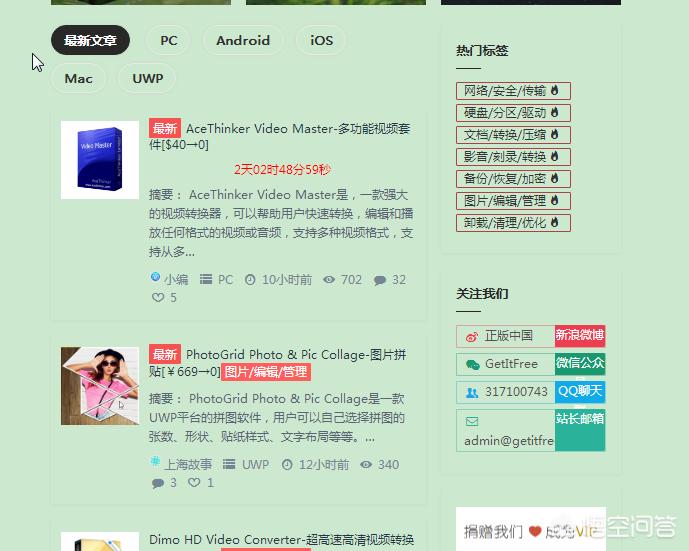This screenshot has height=551, width=689.
Task: Open the 捐赠我们 donate banner
Action: (531, 529)
